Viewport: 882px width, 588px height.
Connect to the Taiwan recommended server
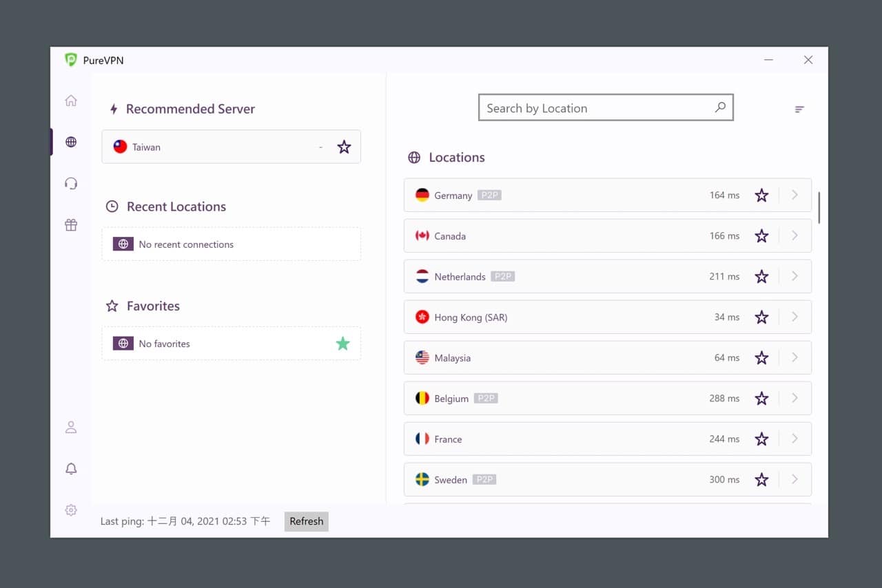coord(231,147)
